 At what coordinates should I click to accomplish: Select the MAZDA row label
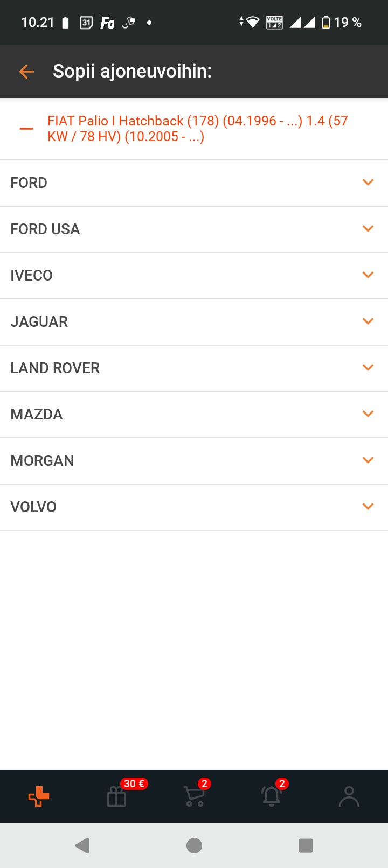click(x=37, y=415)
